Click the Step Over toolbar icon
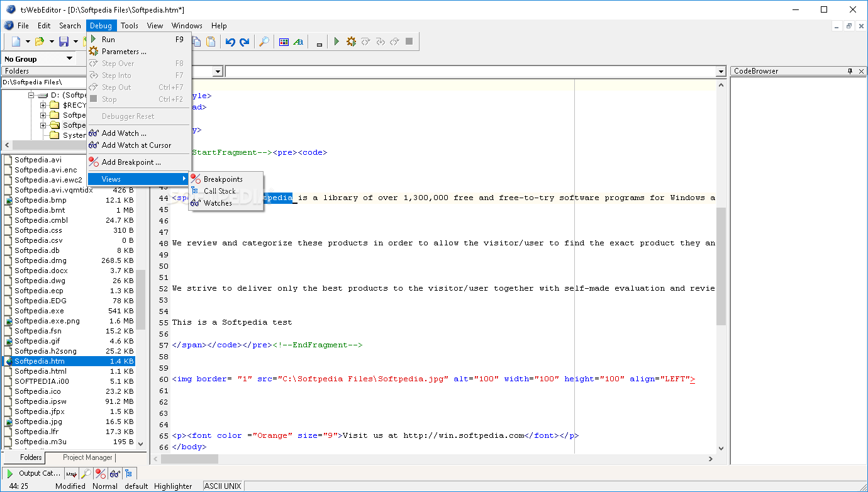The width and height of the screenshot is (868, 492). (365, 42)
